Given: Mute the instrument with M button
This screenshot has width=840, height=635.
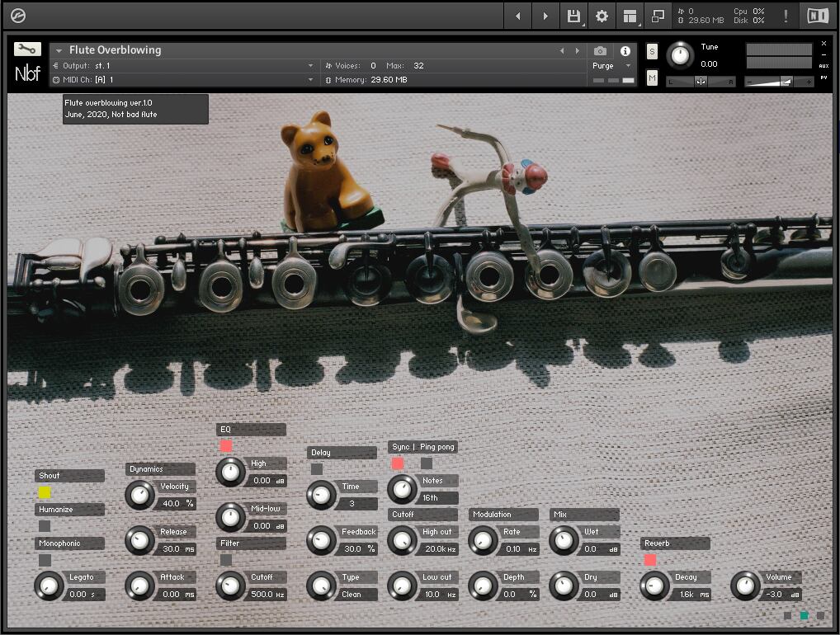Looking at the screenshot, I should [652, 78].
